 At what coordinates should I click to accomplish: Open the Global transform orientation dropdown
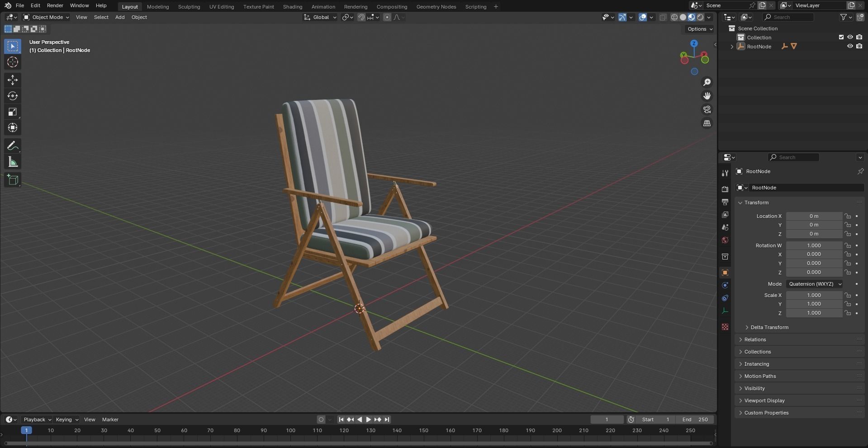pos(320,17)
